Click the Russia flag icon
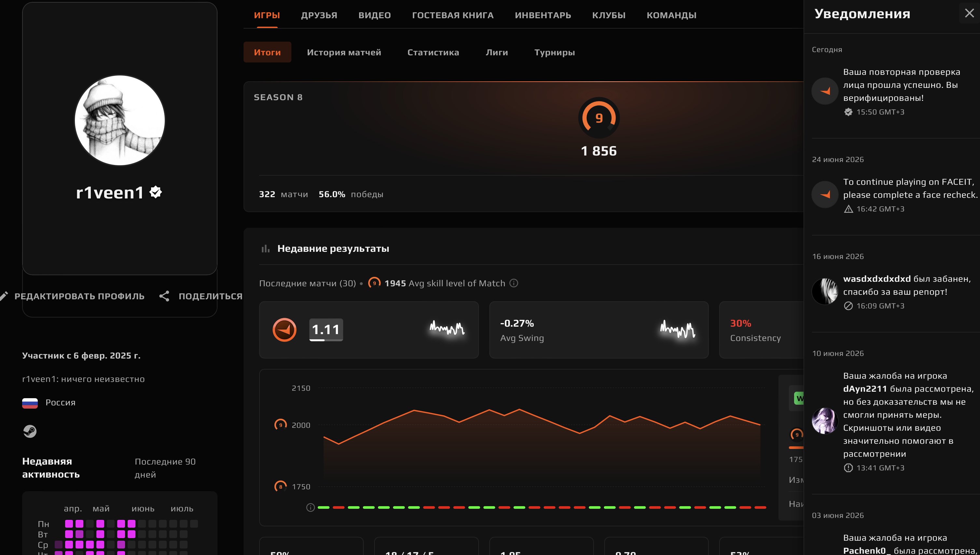This screenshot has width=980, height=555. [x=30, y=403]
